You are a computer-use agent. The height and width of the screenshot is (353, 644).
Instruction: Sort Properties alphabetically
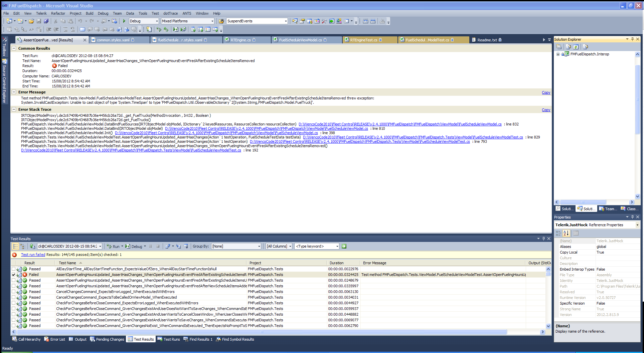566,233
